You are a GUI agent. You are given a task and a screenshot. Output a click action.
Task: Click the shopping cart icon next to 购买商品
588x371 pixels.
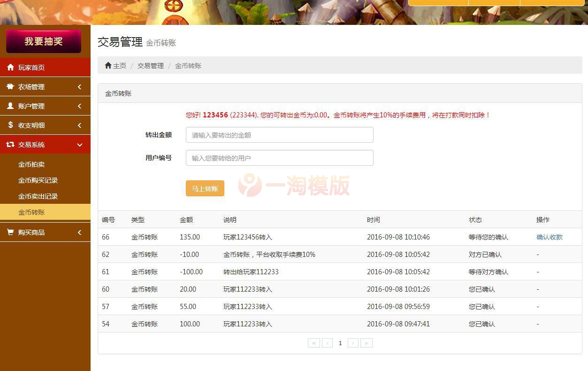(10, 232)
